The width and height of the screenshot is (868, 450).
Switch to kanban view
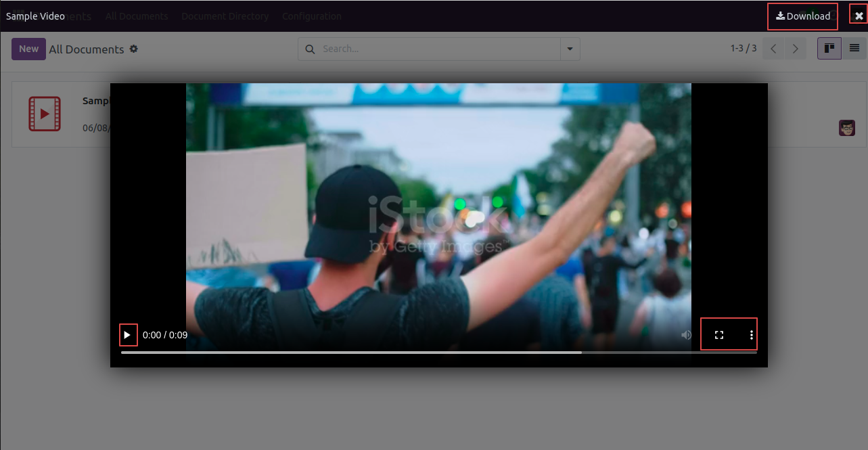point(829,48)
